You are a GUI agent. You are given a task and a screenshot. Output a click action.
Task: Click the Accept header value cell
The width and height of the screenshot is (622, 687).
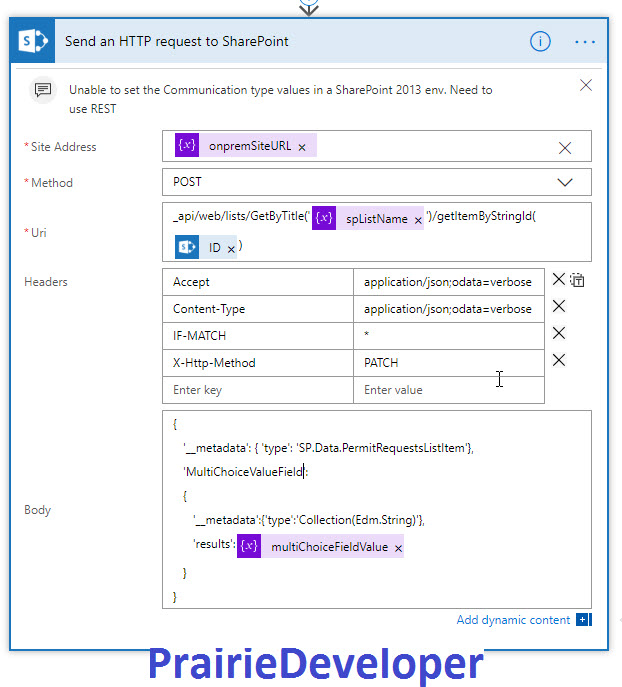pos(449,282)
